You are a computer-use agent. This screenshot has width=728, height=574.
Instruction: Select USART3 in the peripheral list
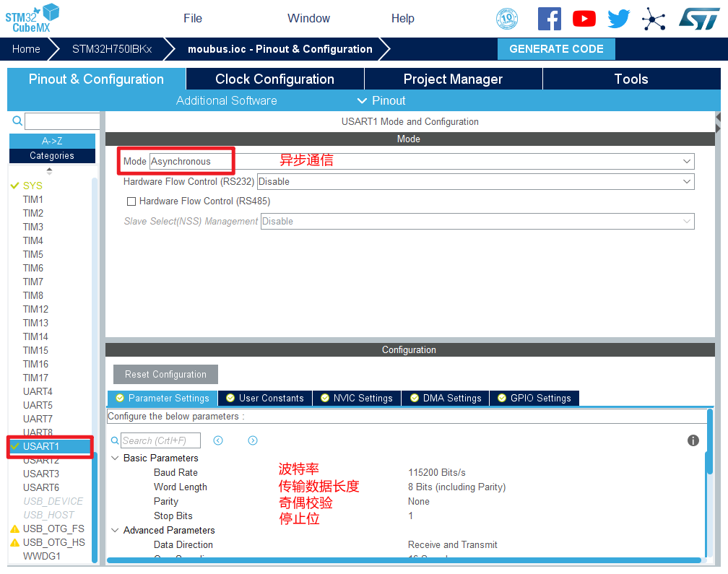41,474
